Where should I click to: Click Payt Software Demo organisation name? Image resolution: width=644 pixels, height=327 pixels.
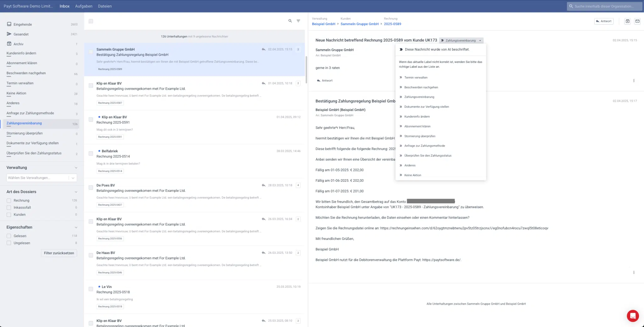pos(28,6)
